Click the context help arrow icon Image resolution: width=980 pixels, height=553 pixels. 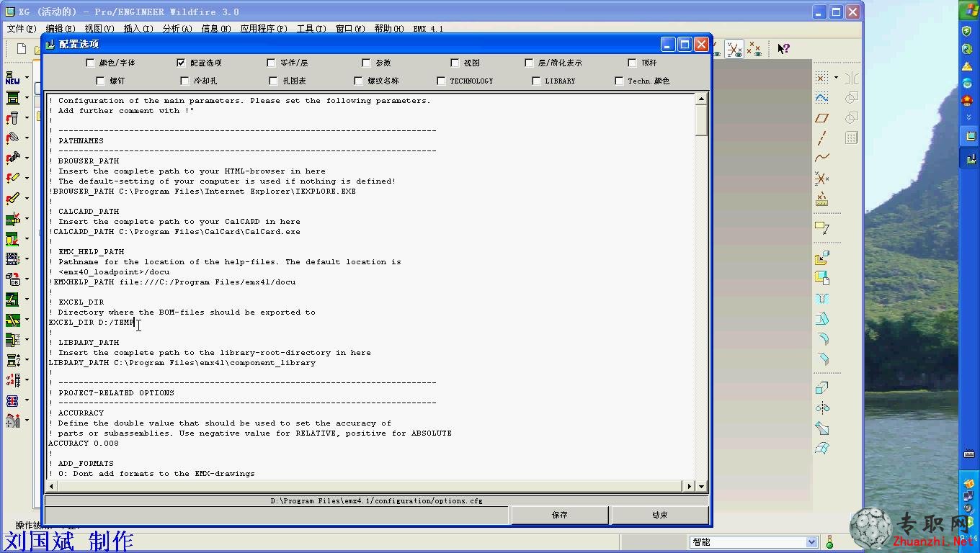pyautogui.click(x=784, y=48)
